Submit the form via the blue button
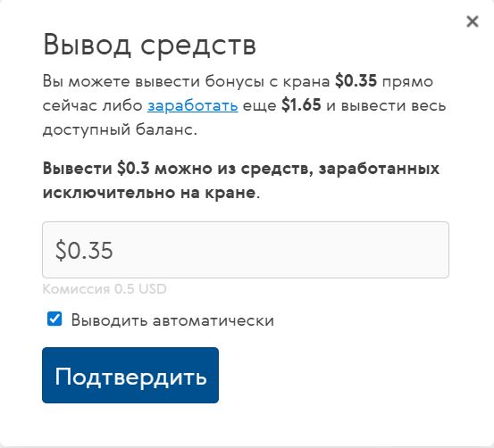The image size is (494, 448). click(130, 376)
